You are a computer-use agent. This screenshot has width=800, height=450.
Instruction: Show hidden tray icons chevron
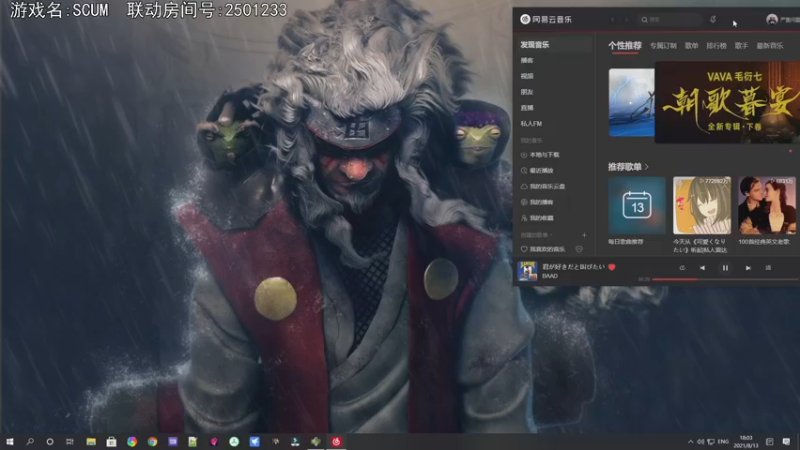coord(690,442)
